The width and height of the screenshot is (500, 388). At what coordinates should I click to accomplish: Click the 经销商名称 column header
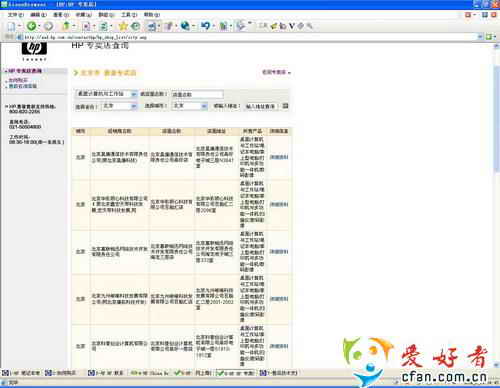point(119,131)
